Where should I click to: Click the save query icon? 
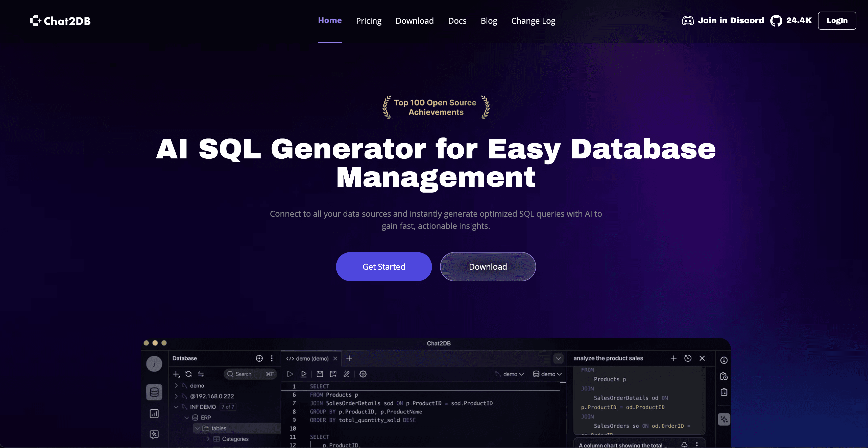pos(320,374)
